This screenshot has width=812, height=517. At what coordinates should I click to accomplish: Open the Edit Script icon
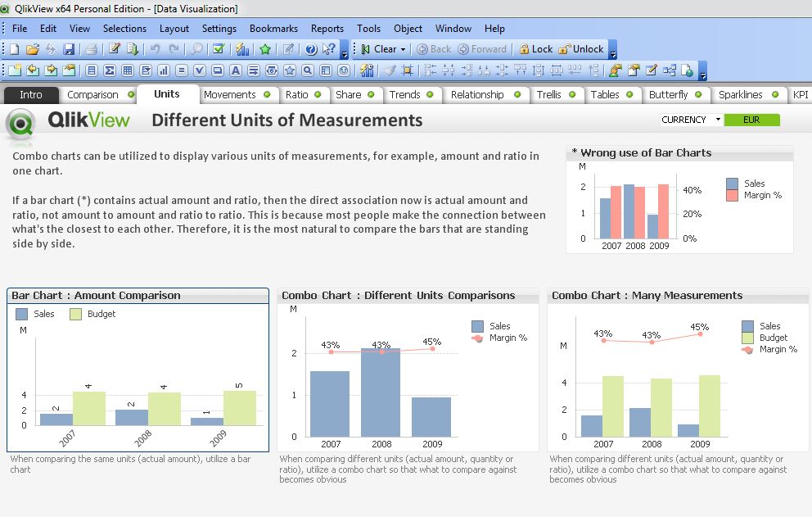coord(115,49)
